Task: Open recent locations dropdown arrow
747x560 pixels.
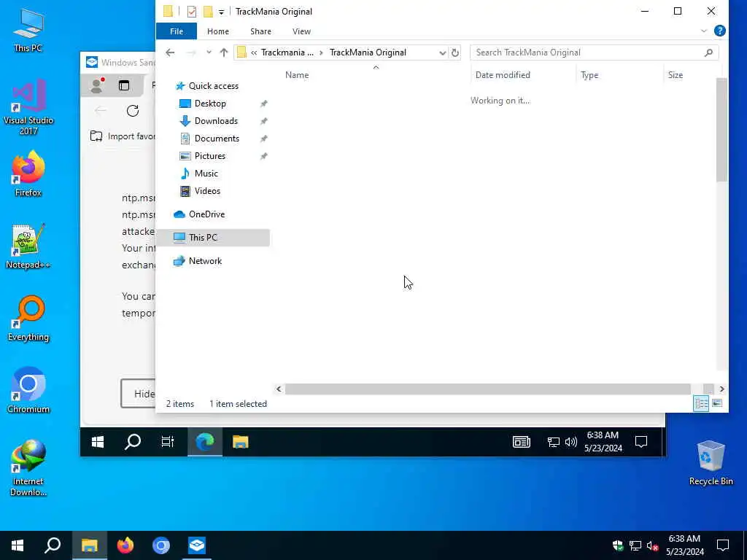Action: coord(209,52)
